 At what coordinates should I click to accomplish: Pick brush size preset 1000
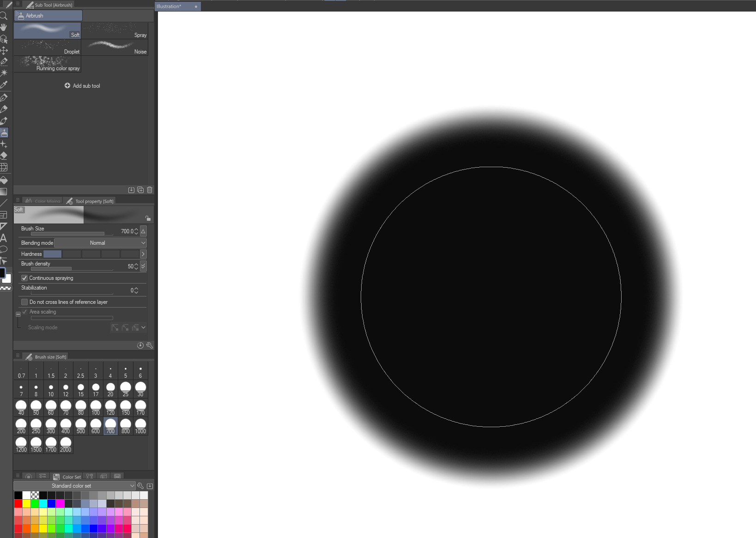(140, 426)
